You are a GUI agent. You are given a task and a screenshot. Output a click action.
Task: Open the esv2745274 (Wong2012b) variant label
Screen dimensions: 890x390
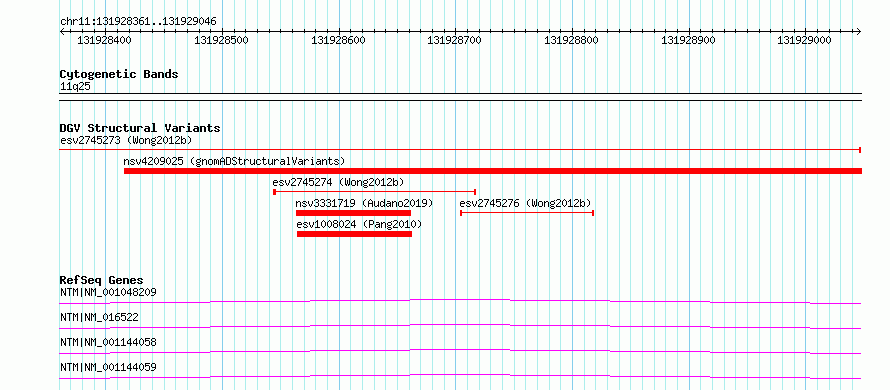pos(338,182)
